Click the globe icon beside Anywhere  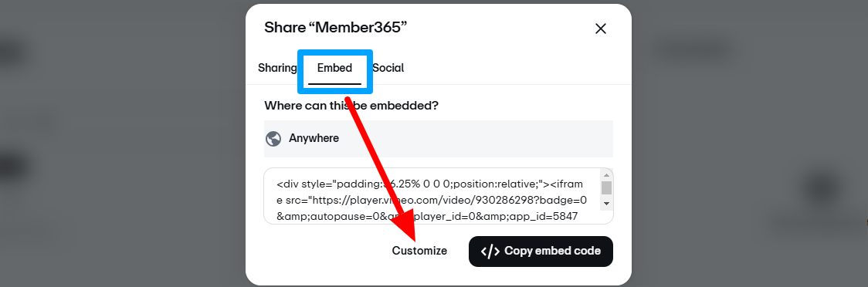273,138
